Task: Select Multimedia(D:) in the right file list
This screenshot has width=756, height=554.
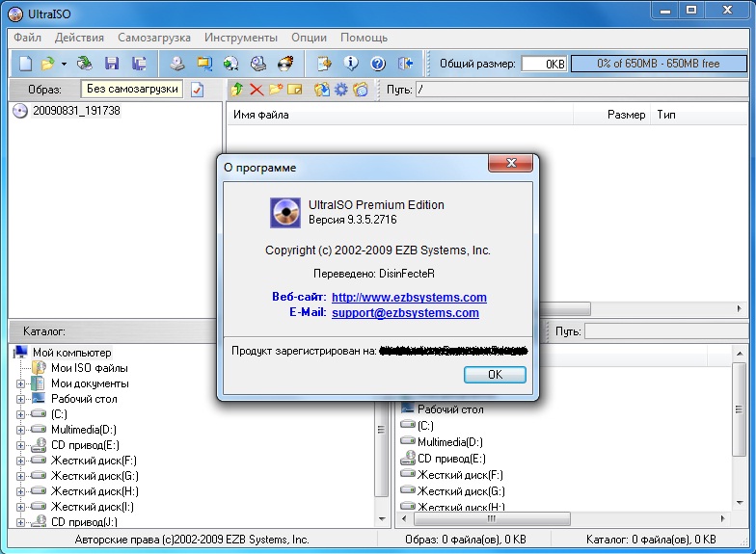Action: click(449, 442)
